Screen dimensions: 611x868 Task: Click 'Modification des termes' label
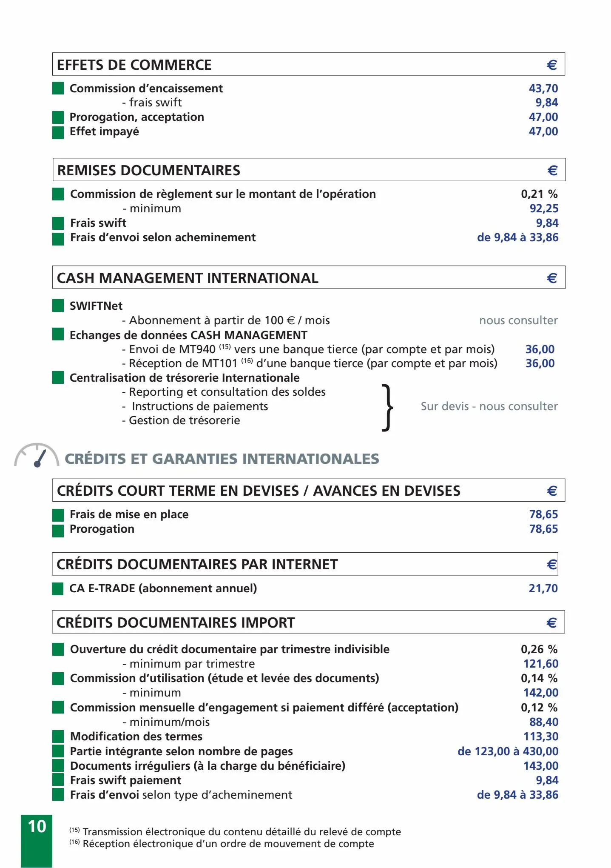pos(136,737)
